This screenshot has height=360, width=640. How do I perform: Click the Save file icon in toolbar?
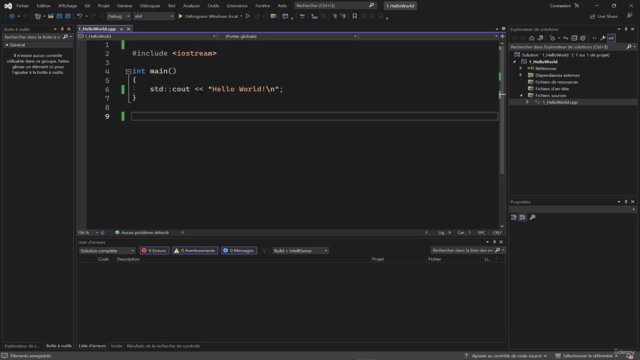tap(59, 16)
